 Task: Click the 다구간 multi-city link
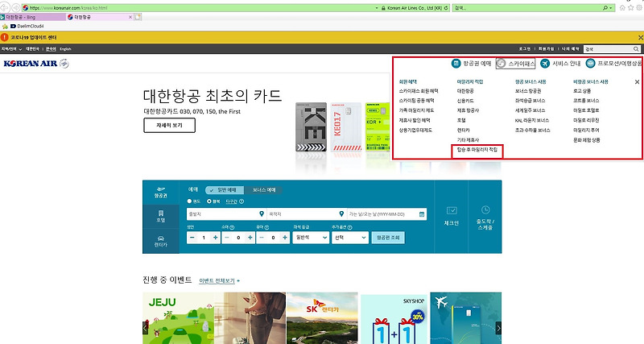232,201
